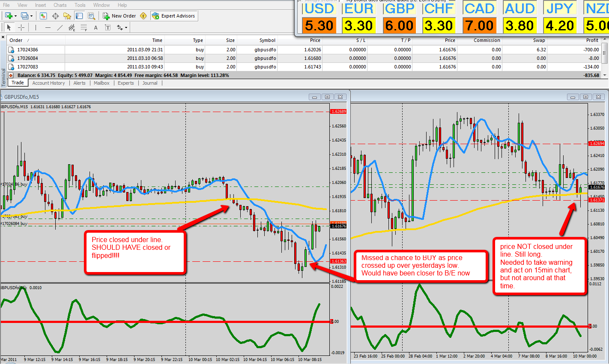Click the CAD strength value 7.00
This screenshot has width=609, height=364.
479,26
